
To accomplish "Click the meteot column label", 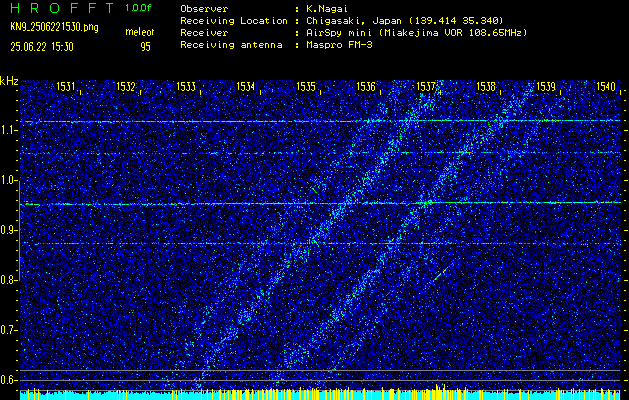I will click(x=140, y=32).
